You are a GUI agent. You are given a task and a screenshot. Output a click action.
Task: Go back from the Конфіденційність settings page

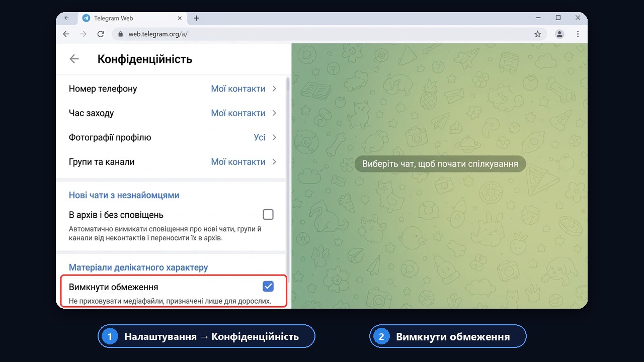pos(74,59)
